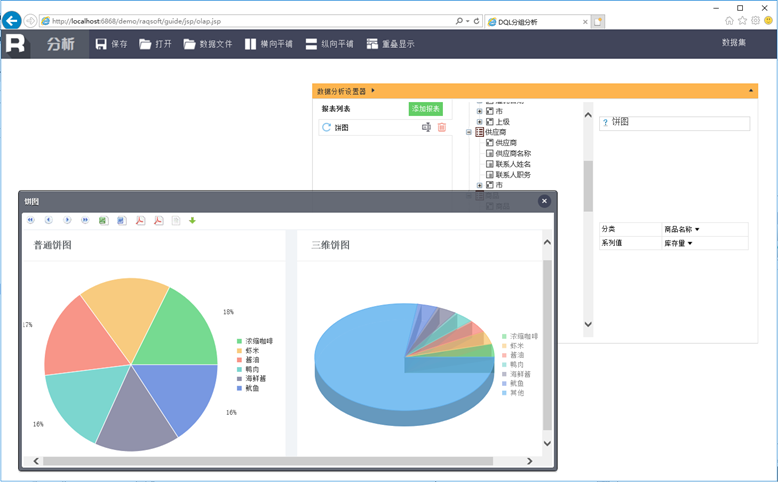
Task: Click the first red PDF export icon
Action: [x=140, y=220]
